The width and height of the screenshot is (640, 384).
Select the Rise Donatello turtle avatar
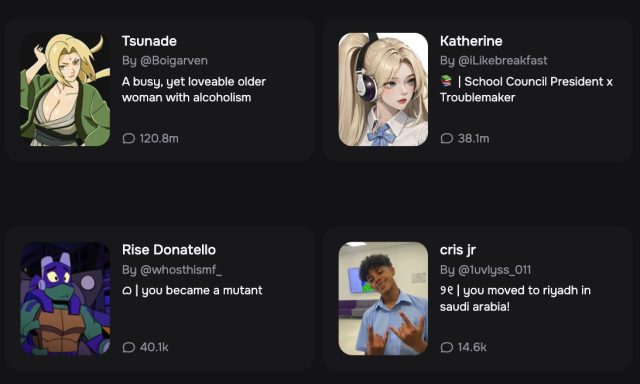click(65, 298)
